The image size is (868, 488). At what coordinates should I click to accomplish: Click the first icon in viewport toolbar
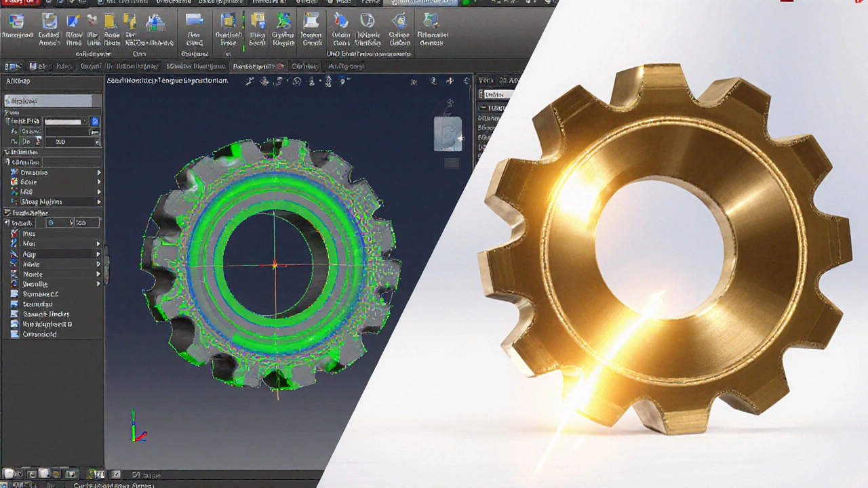pyautogui.click(x=250, y=81)
